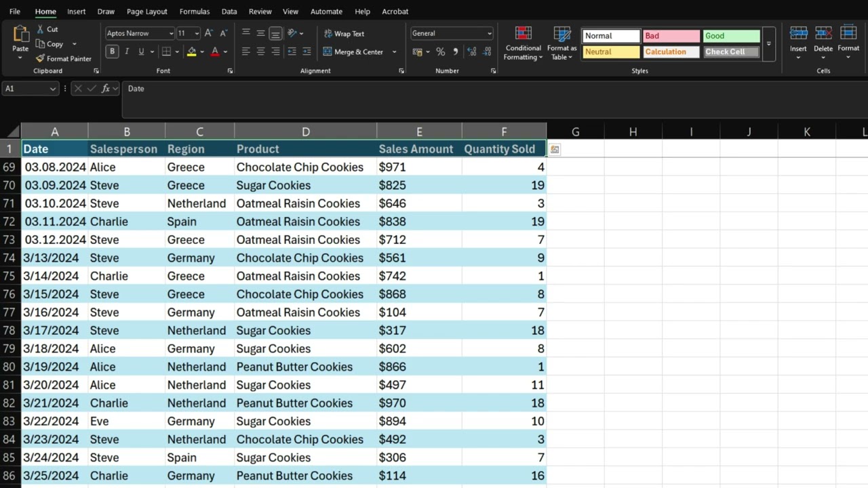Center text horizontally
868x488 pixels.
[260, 52]
